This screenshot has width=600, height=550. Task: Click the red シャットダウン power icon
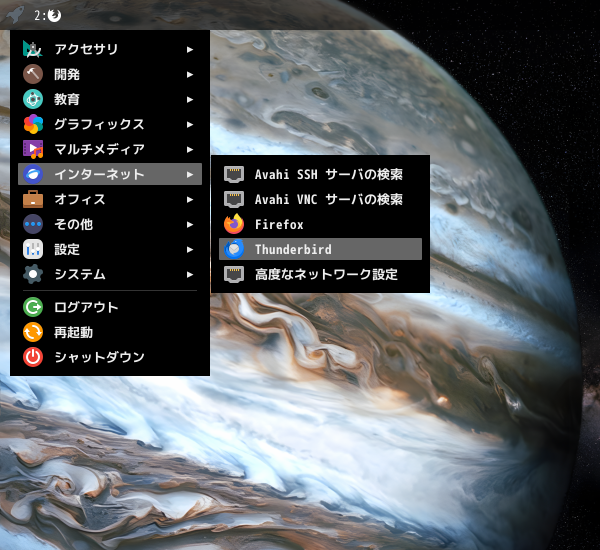[x=33, y=357]
